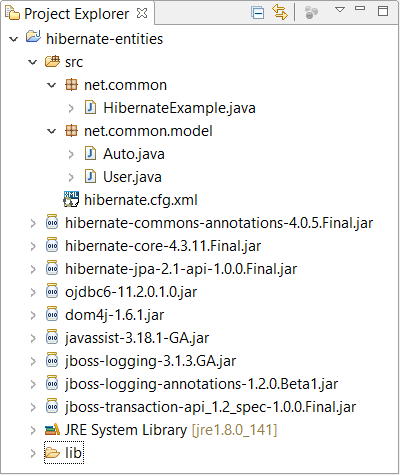Close the Project Explorer tab X
The width and height of the screenshot is (400, 475).
[x=142, y=13]
